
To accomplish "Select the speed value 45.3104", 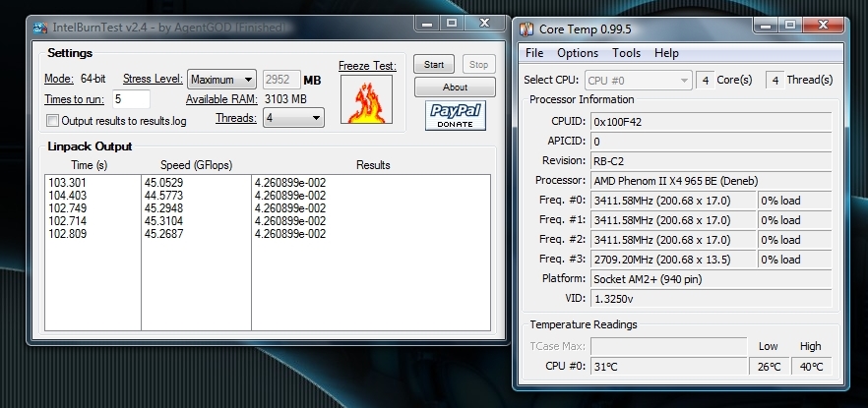I will [x=163, y=221].
